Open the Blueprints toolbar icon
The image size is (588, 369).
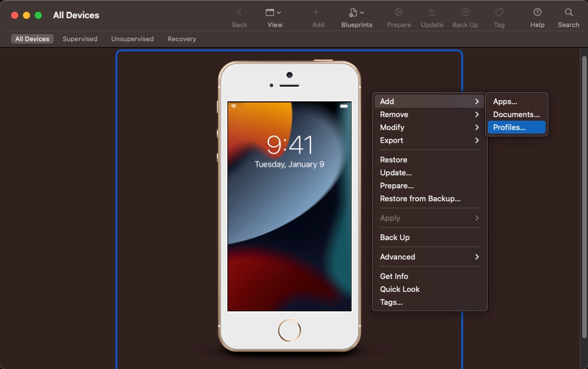pyautogui.click(x=353, y=12)
